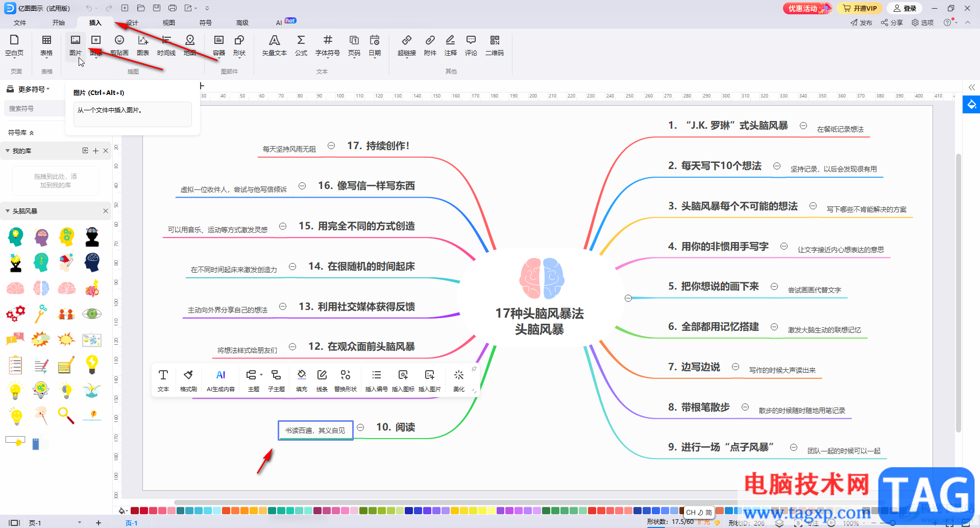Collapse right side toggle of central topic
Viewport: 980px width, 528px height.
(628, 298)
